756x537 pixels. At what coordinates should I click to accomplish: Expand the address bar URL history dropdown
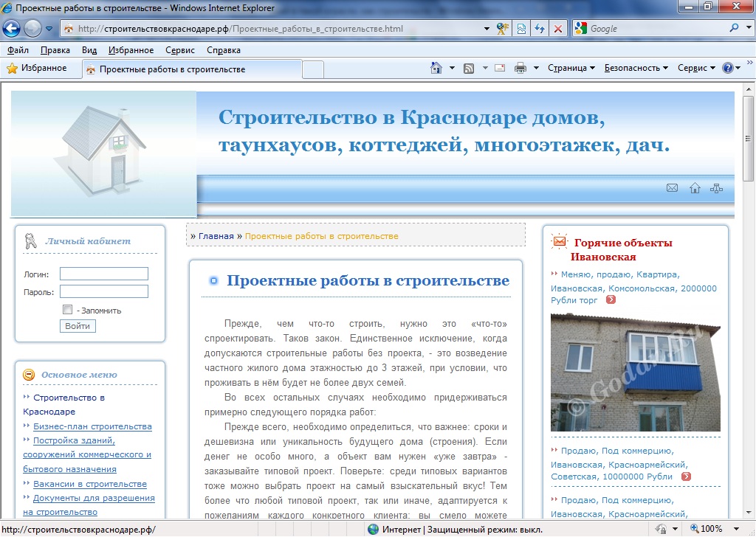coord(487,29)
